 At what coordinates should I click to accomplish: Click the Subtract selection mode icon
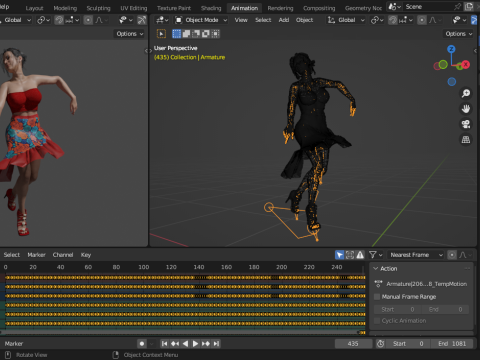196,34
